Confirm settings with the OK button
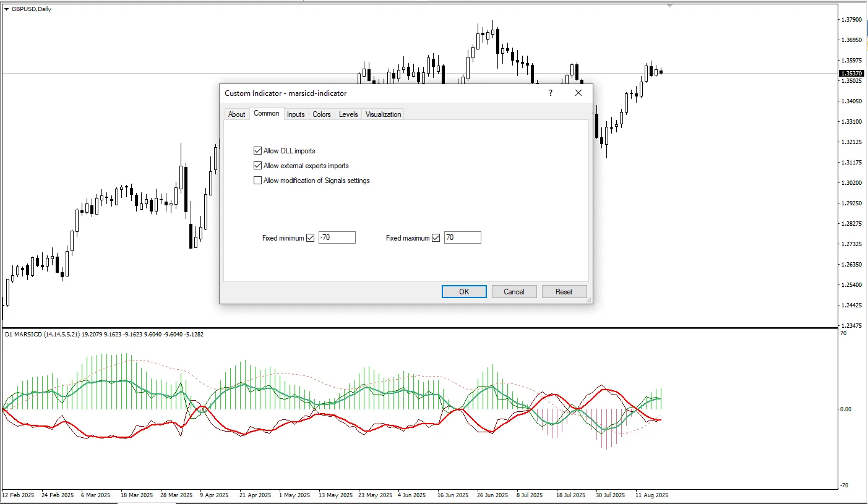 pos(464,292)
